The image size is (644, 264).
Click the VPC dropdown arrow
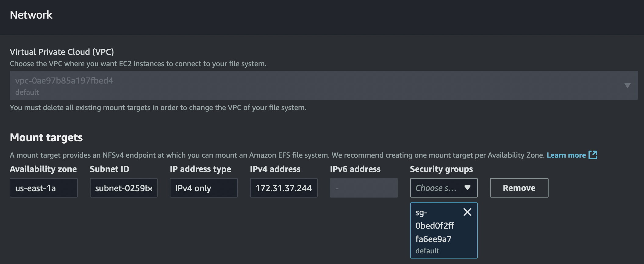click(x=627, y=85)
